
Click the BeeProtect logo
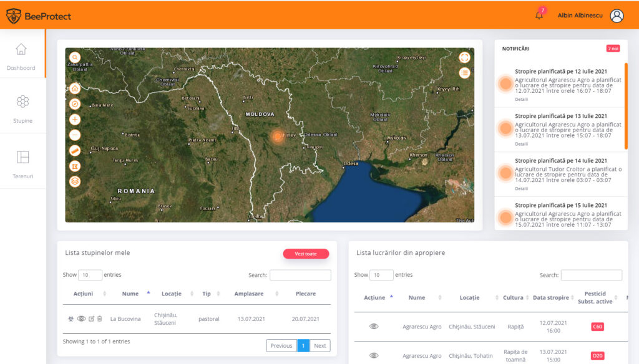tap(39, 16)
